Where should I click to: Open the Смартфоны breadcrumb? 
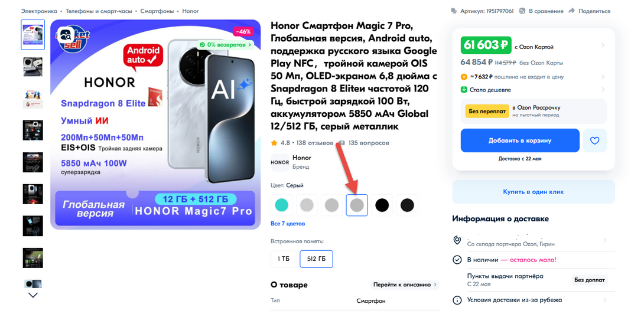click(157, 11)
